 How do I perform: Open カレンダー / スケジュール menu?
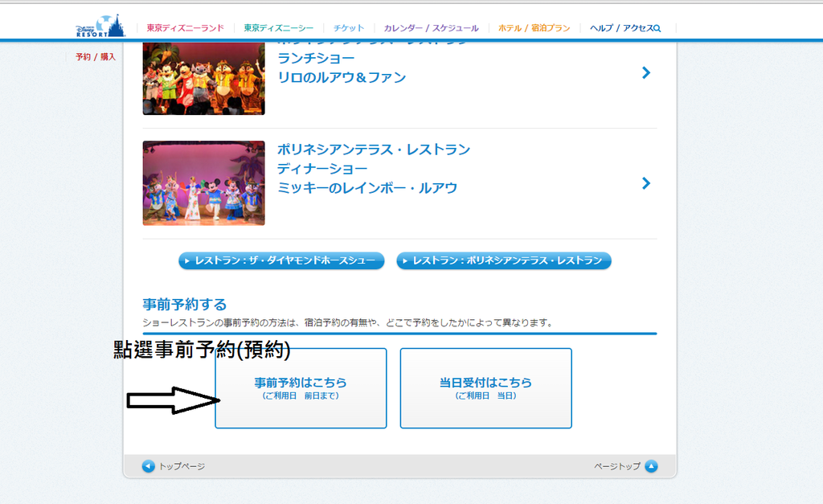(x=431, y=28)
